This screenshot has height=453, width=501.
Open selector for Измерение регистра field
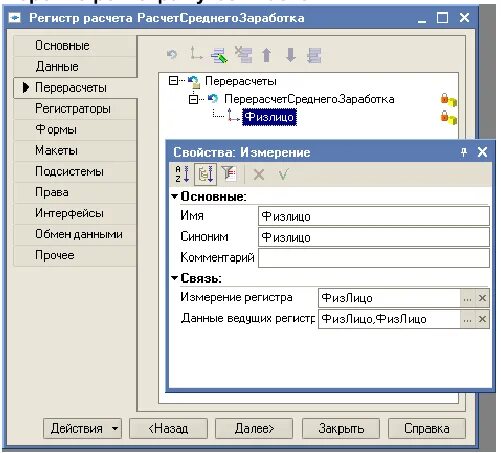tap(467, 298)
